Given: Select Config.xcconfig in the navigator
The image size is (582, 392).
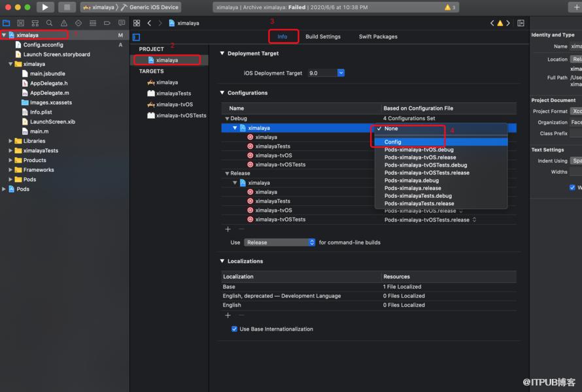Looking at the screenshot, I should [43, 45].
